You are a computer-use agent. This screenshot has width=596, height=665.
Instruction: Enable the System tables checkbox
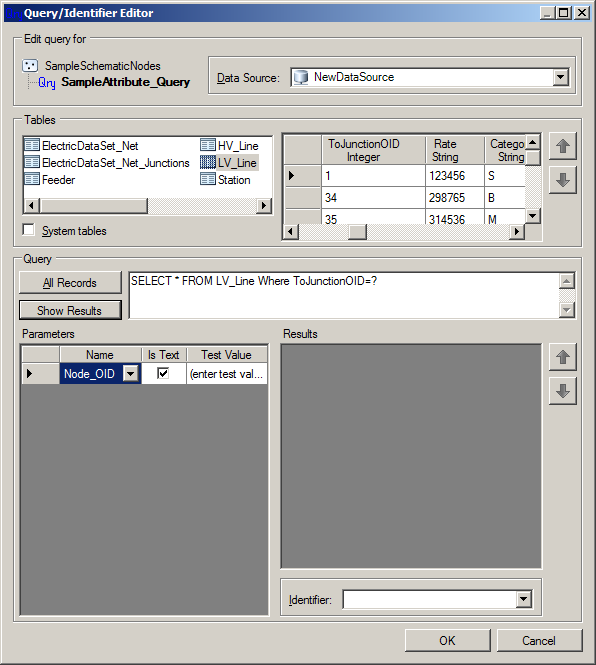(29, 230)
